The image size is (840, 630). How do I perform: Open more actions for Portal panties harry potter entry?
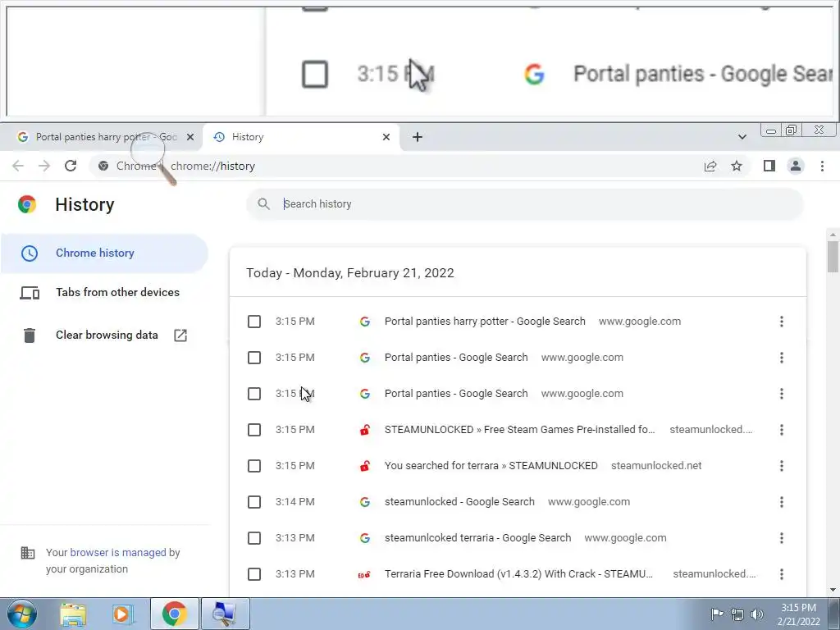coord(782,322)
